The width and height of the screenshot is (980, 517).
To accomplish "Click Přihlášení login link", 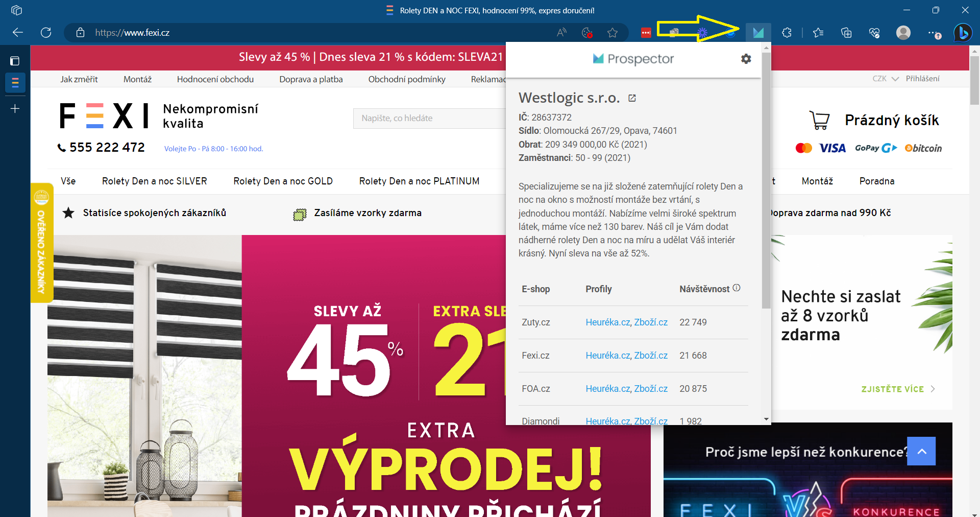I will 922,79.
